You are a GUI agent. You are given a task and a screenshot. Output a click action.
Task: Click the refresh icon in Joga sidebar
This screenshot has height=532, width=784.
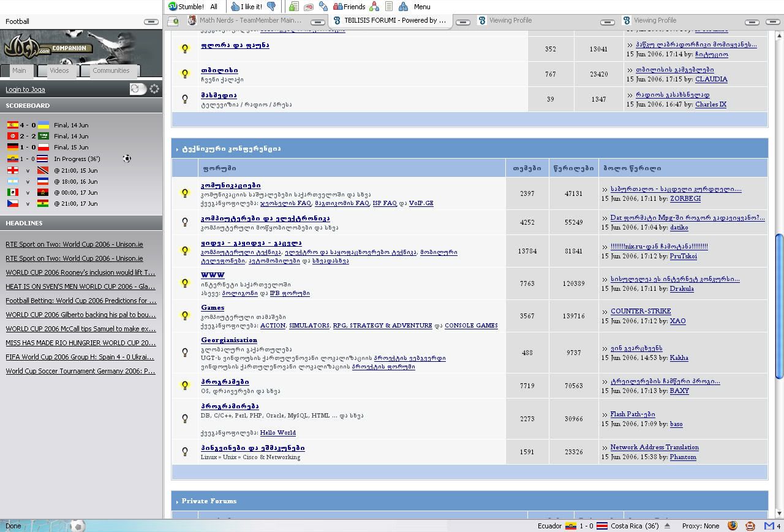pos(135,89)
